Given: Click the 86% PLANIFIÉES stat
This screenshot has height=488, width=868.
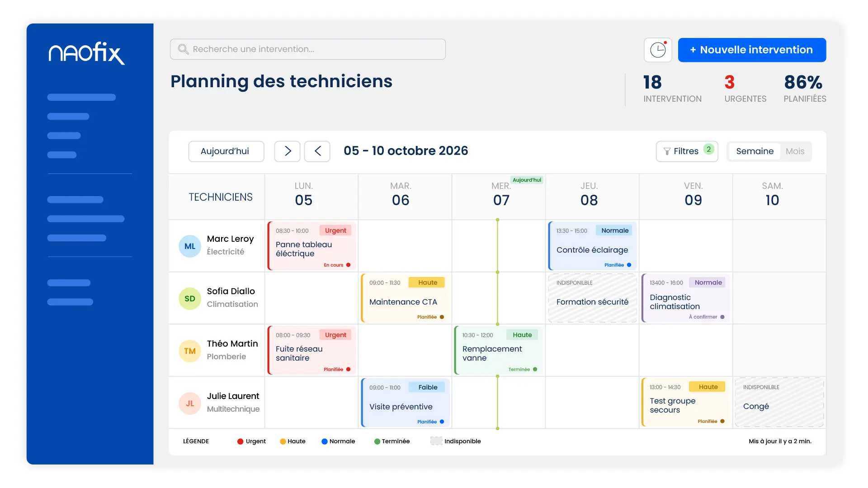Looking at the screenshot, I should coord(805,89).
